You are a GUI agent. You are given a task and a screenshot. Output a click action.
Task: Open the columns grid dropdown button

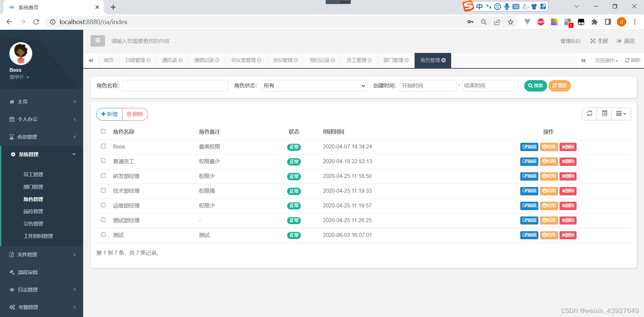point(621,114)
